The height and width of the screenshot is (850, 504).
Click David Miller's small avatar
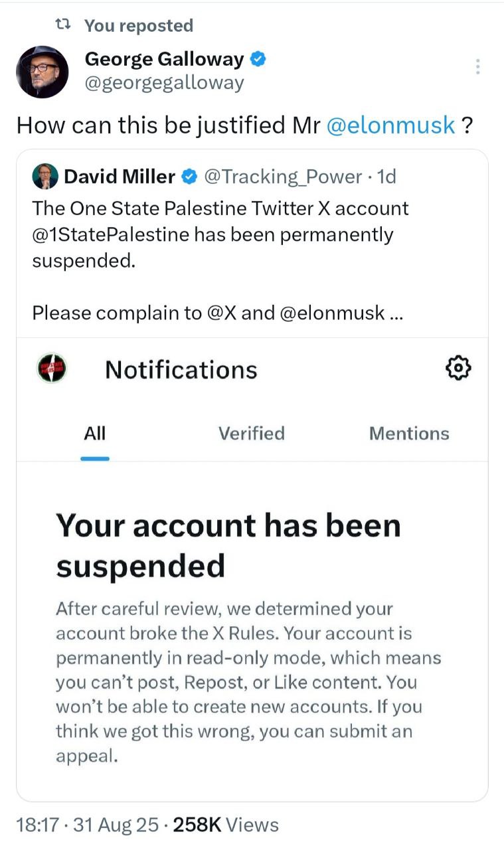45,177
